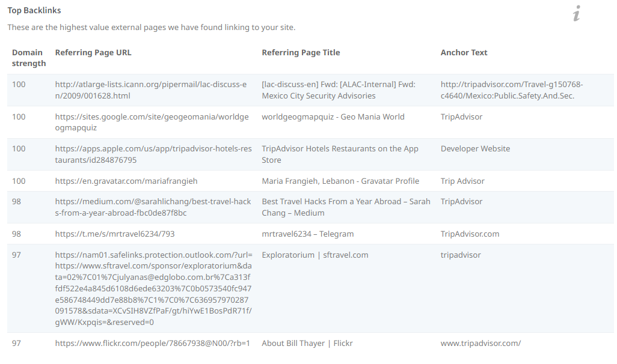617x364 pixels.
Task: Click About Bill Thayer | Flickr title
Action: tap(307, 343)
